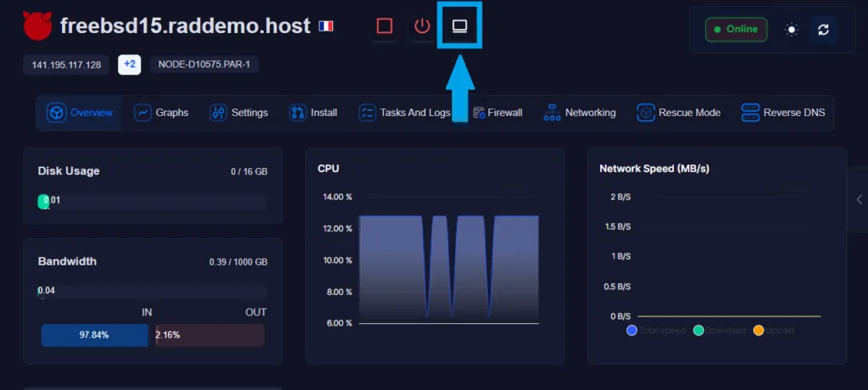Toggle Download legend item
This screenshot has height=390, width=868.
coord(720,331)
